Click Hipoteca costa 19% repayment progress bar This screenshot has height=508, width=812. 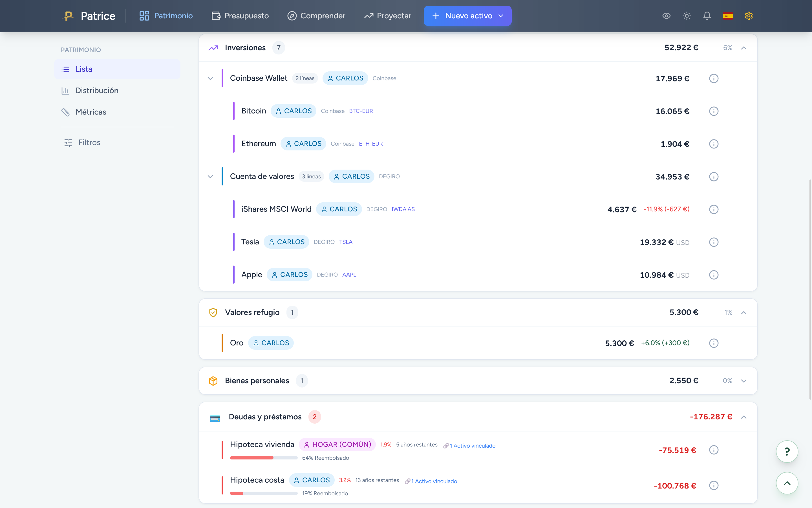coord(264,494)
